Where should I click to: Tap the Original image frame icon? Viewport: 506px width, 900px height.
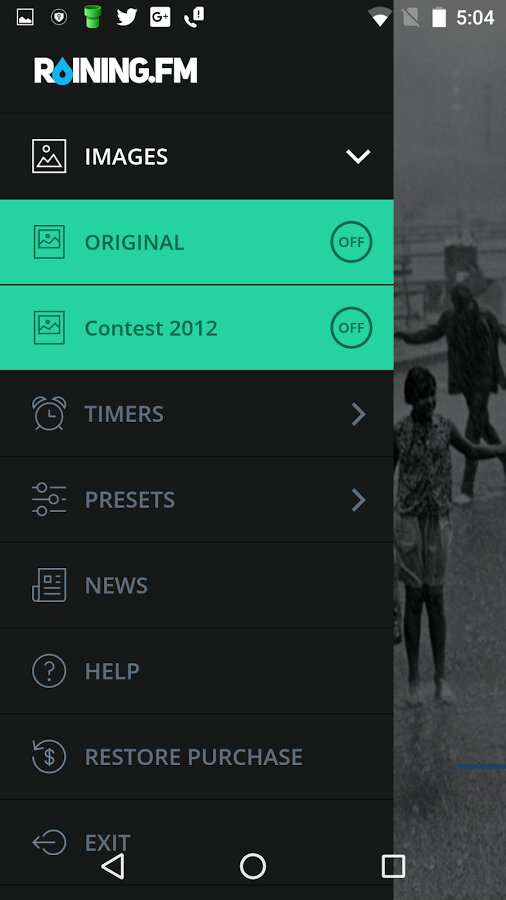coord(49,242)
